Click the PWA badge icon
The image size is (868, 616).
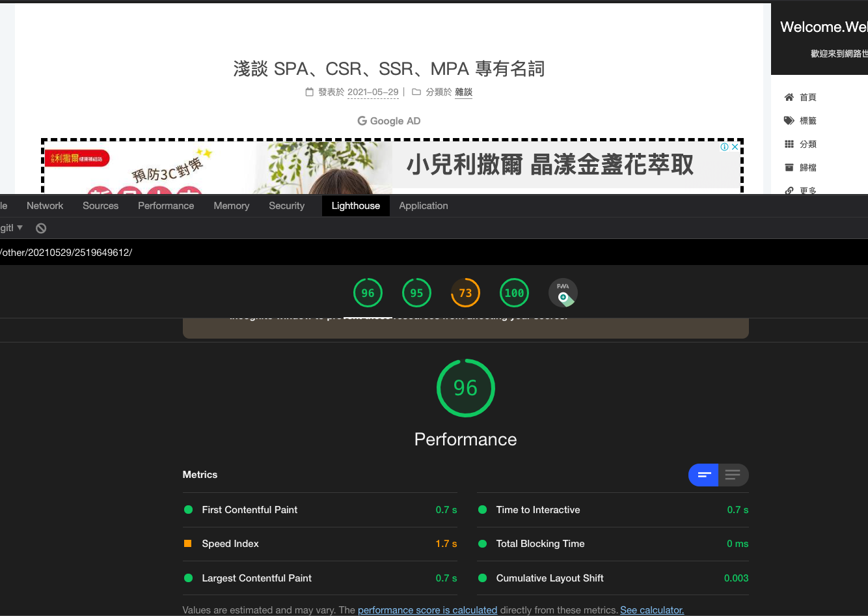pyautogui.click(x=563, y=293)
